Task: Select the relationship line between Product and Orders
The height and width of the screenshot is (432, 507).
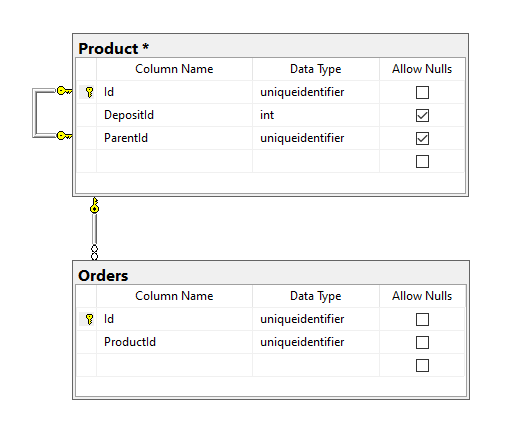Action: (95, 229)
